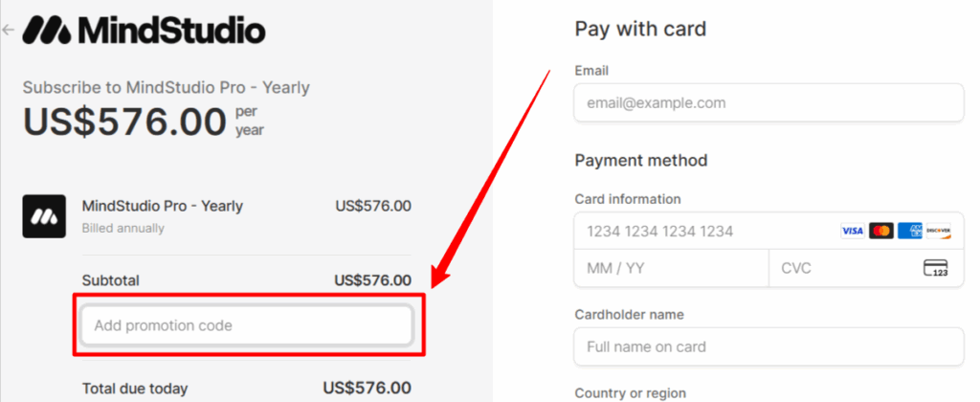
Task: Click the MindStudio wordmark text
Action: pos(170,30)
